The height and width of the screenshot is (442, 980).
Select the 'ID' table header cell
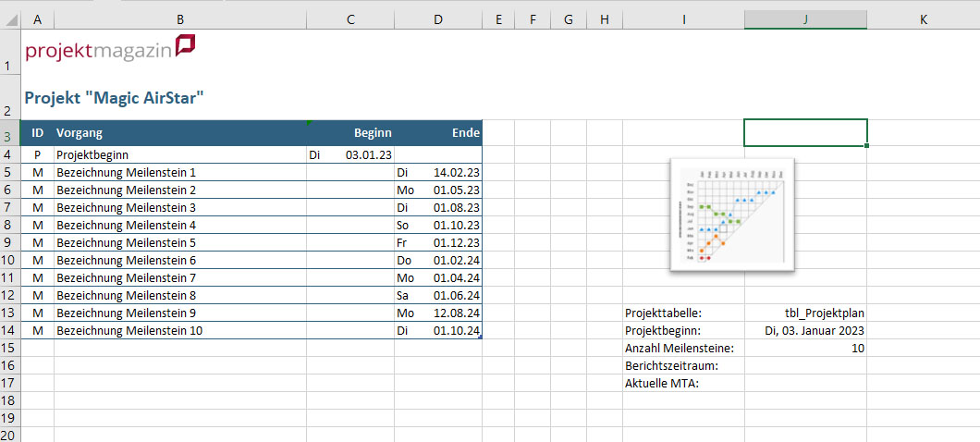37,133
